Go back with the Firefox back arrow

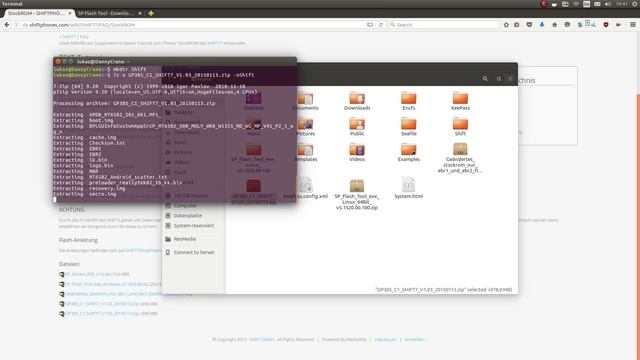point(7,25)
